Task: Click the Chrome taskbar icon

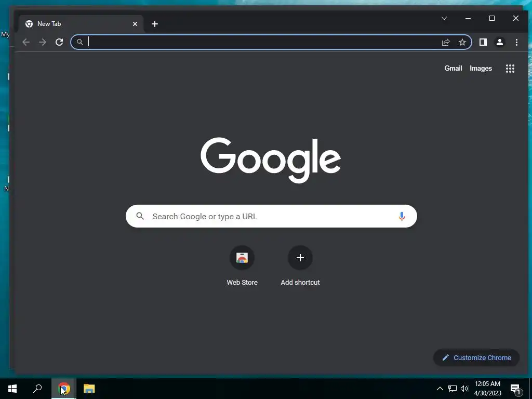Action: tap(64, 389)
